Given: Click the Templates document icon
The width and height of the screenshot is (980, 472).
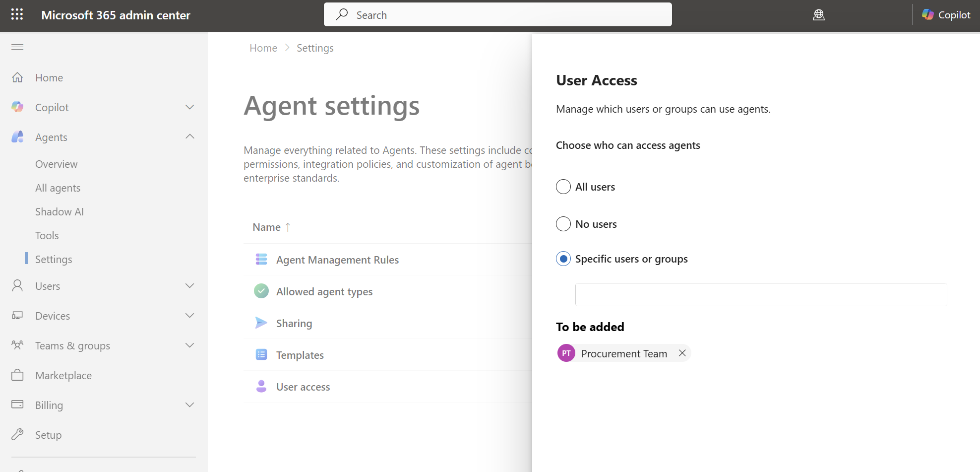Looking at the screenshot, I should coord(261,355).
